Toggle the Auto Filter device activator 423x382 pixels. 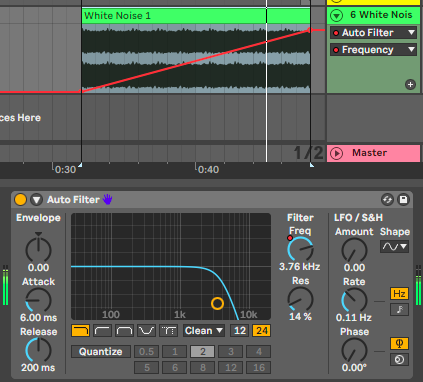(x=20, y=200)
